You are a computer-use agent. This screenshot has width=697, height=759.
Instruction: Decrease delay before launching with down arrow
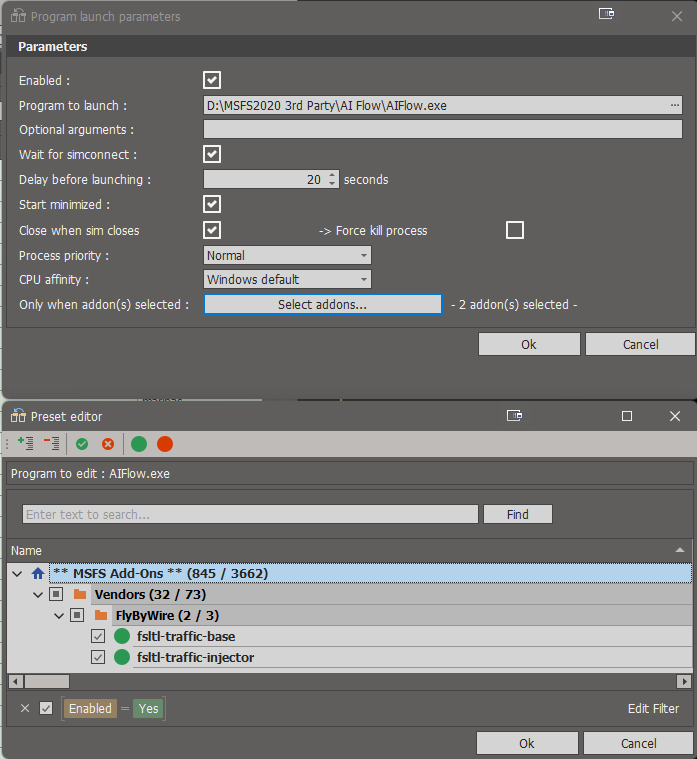(332, 183)
